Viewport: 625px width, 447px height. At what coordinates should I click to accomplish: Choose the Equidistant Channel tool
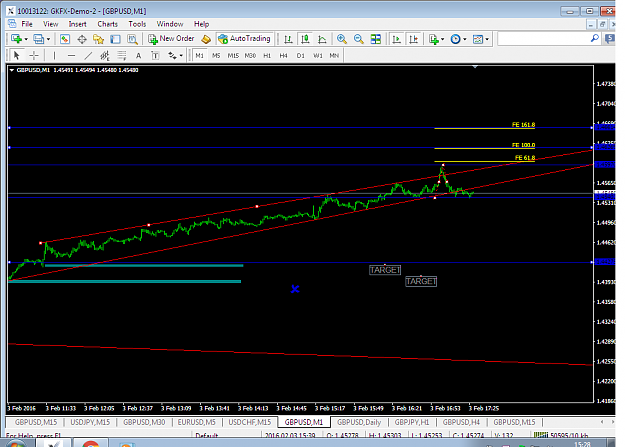pos(105,55)
